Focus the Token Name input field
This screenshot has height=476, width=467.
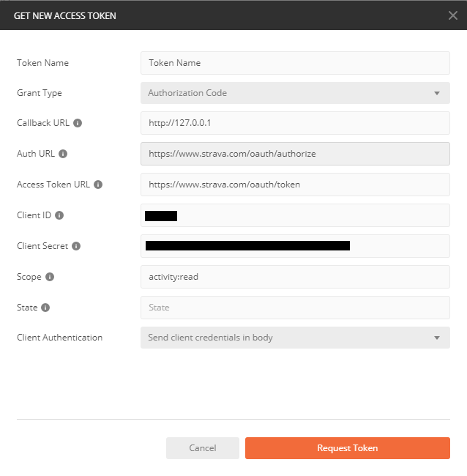point(295,63)
